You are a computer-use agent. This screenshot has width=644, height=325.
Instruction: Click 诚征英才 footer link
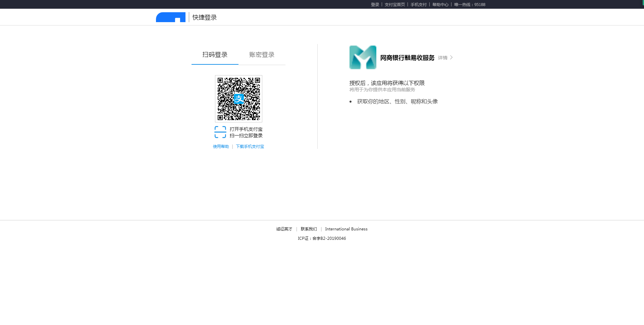[284, 229]
